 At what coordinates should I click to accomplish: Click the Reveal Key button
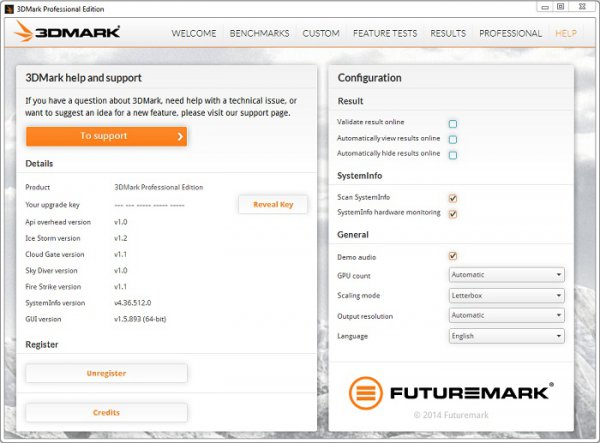coord(273,204)
